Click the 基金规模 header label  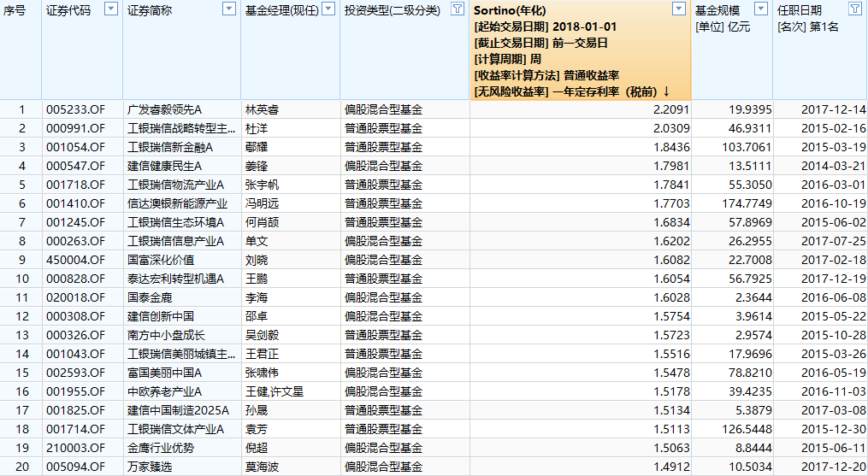pyautogui.click(x=717, y=10)
